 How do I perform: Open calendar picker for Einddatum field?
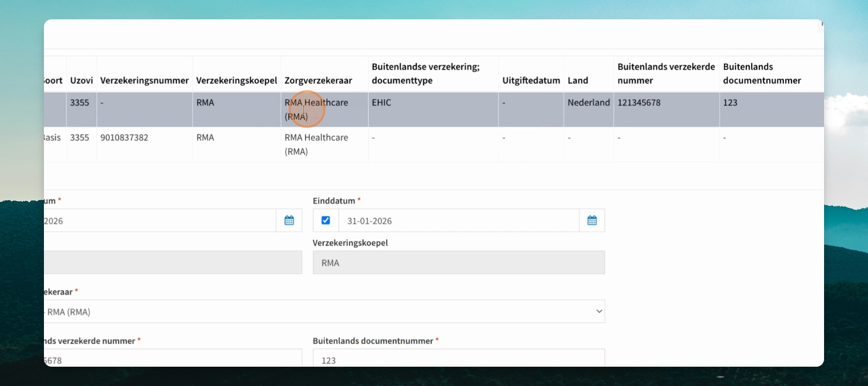coord(592,220)
